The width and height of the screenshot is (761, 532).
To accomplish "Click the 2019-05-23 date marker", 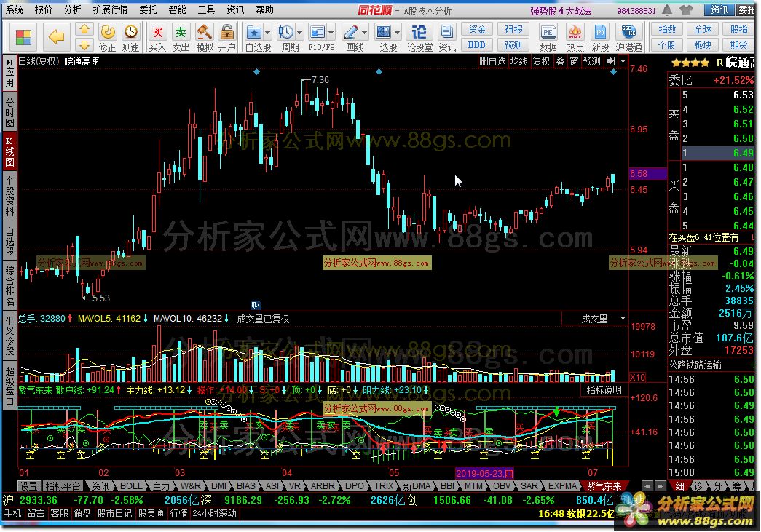I will click(x=484, y=473).
